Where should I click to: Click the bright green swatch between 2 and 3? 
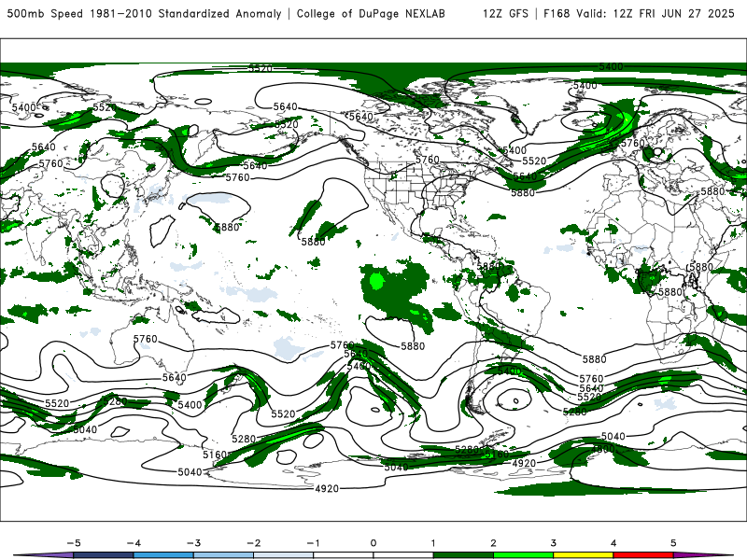point(523,555)
